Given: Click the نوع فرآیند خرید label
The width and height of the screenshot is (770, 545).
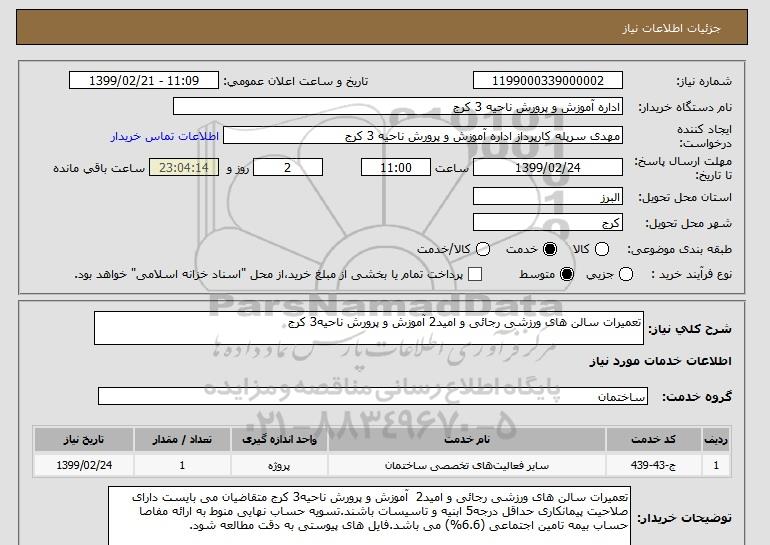Looking at the screenshot, I should pyautogui.click(x=691, y=274).
